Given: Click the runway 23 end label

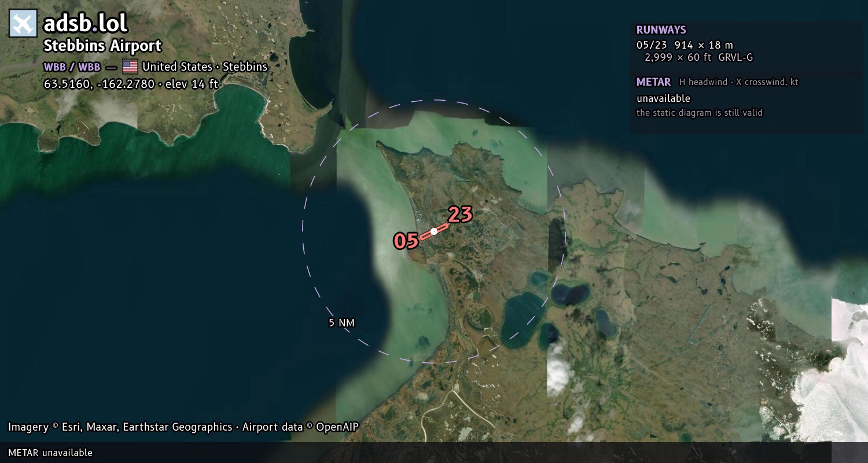Looking at the screenshot, I should click(461, 215).
